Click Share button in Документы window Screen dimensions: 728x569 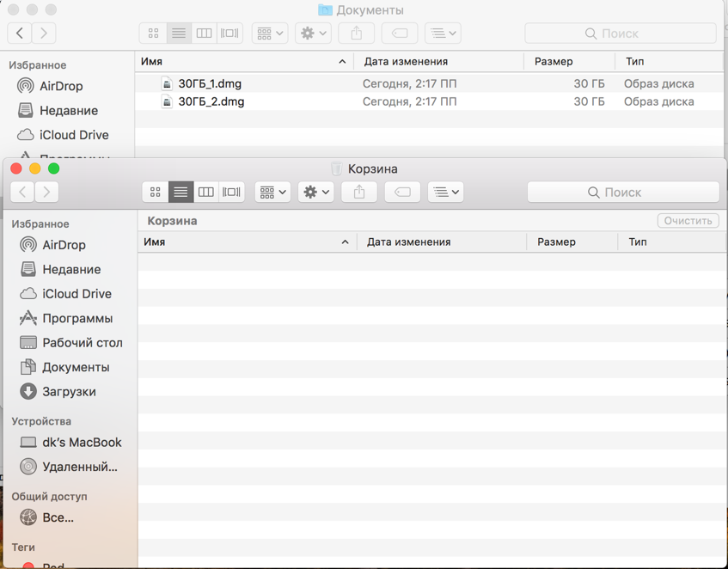pyautogui.click(x=356, y=34)
